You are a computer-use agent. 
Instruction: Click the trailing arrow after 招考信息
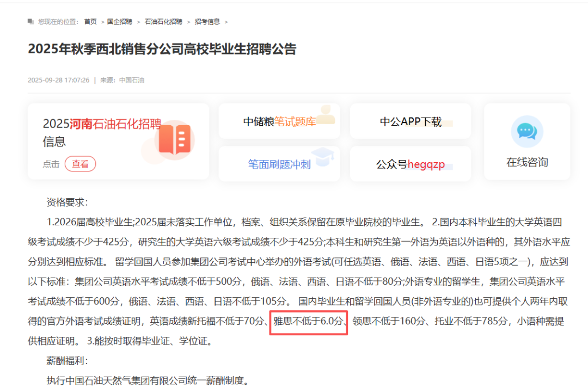click(x=226, y=22)
